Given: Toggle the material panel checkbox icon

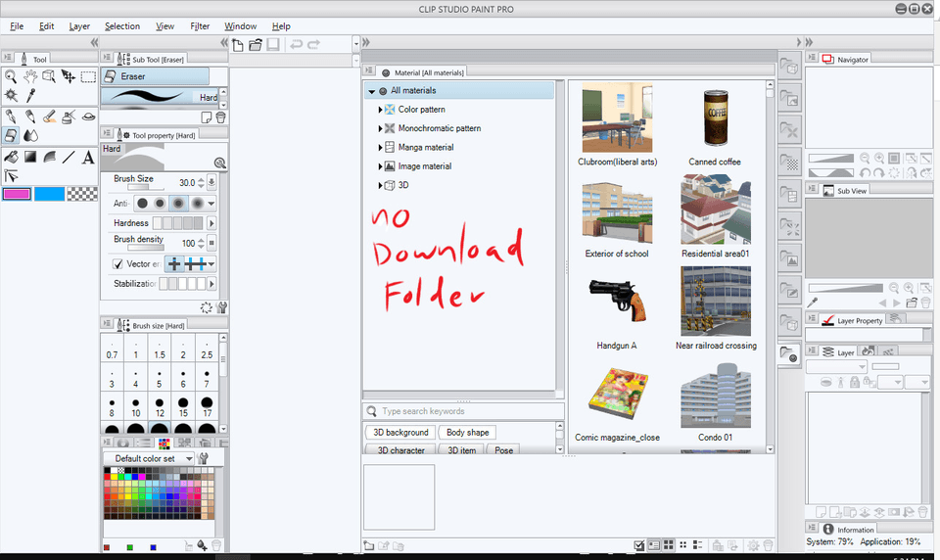Looking at the screenshot, I should coord(639,545).
